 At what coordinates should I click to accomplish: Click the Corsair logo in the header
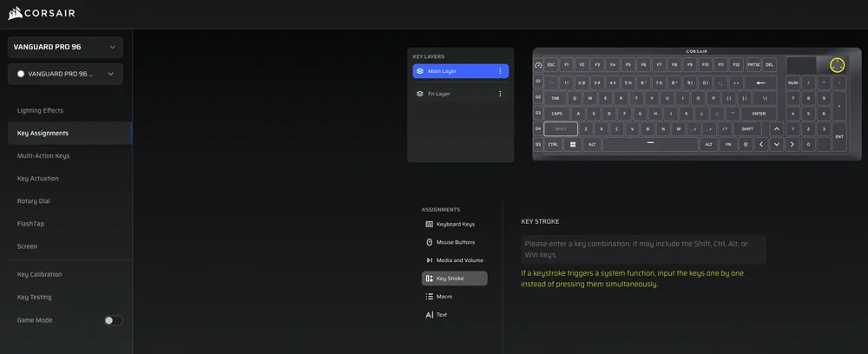coord(42,13)
